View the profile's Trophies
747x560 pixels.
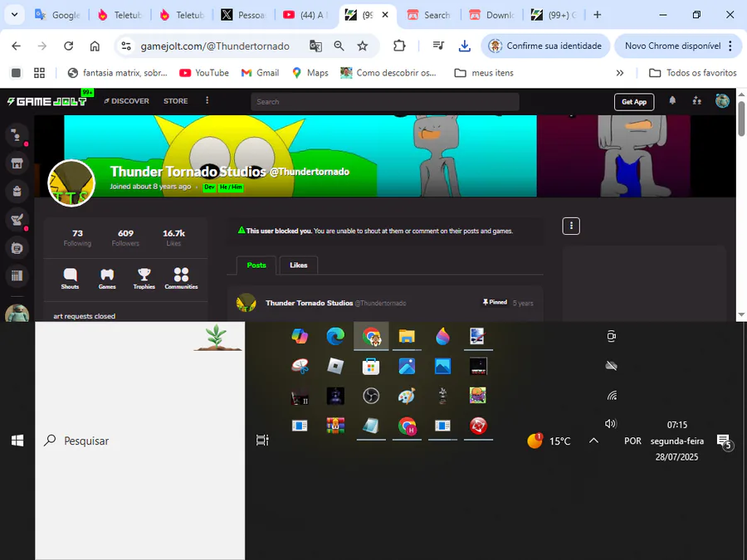click(x=144, y=279)
